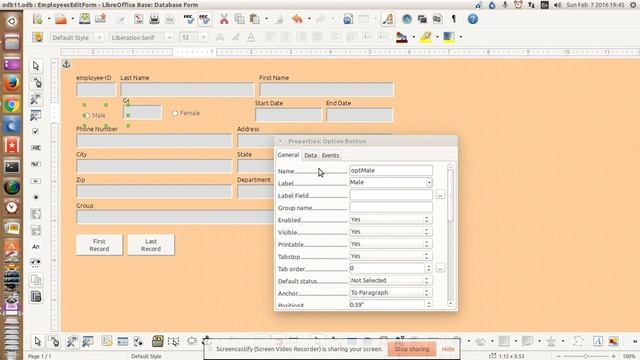Click the Properties dialog vertical scrollbar
The image size is (640, 360).
point(450,235)
